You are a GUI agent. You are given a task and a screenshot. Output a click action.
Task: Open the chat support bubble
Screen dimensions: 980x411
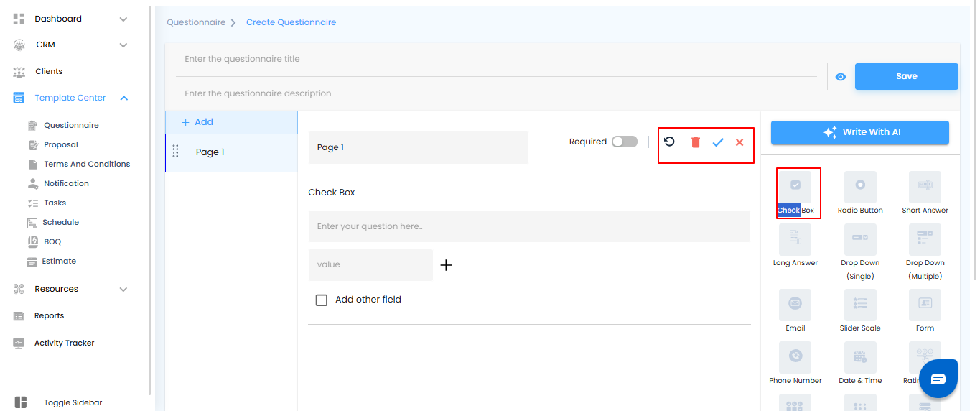[938, 379]
